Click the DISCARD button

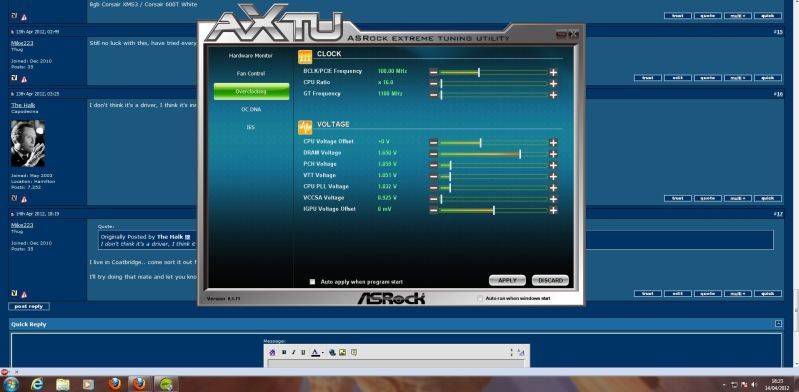(550, 280)
